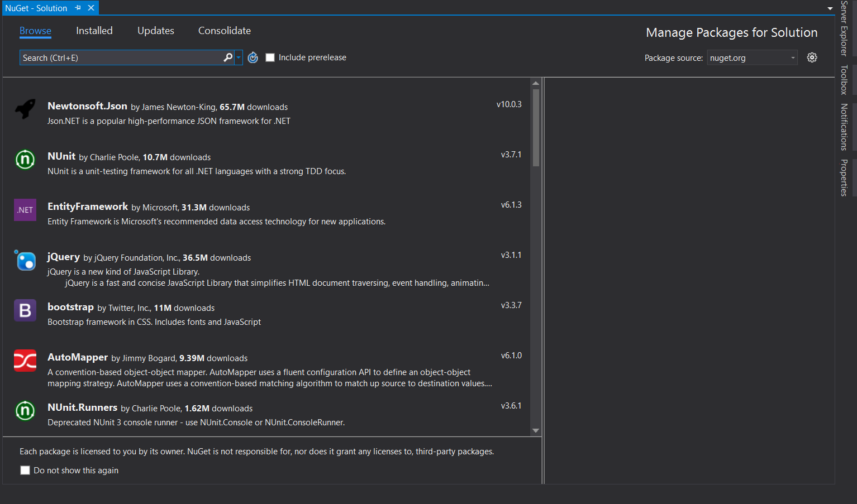Click the Entity Framework description text

point(216,222)
